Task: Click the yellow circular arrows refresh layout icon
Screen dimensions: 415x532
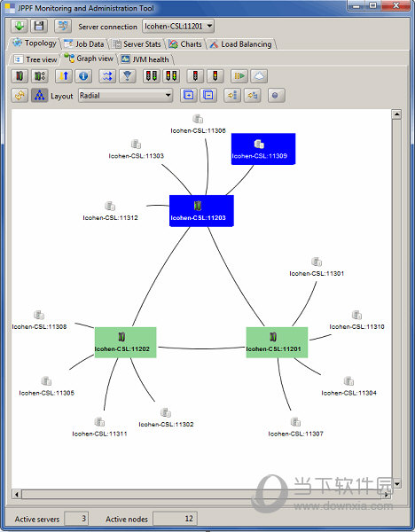Action: pyautogui.click(x=20, y=96)
